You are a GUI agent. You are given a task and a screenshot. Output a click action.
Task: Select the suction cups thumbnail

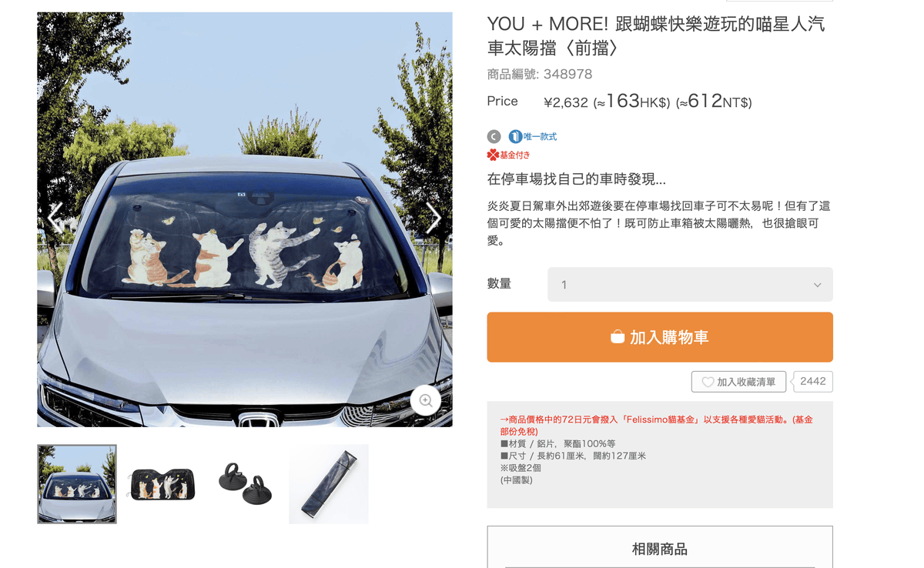point(245,484)
